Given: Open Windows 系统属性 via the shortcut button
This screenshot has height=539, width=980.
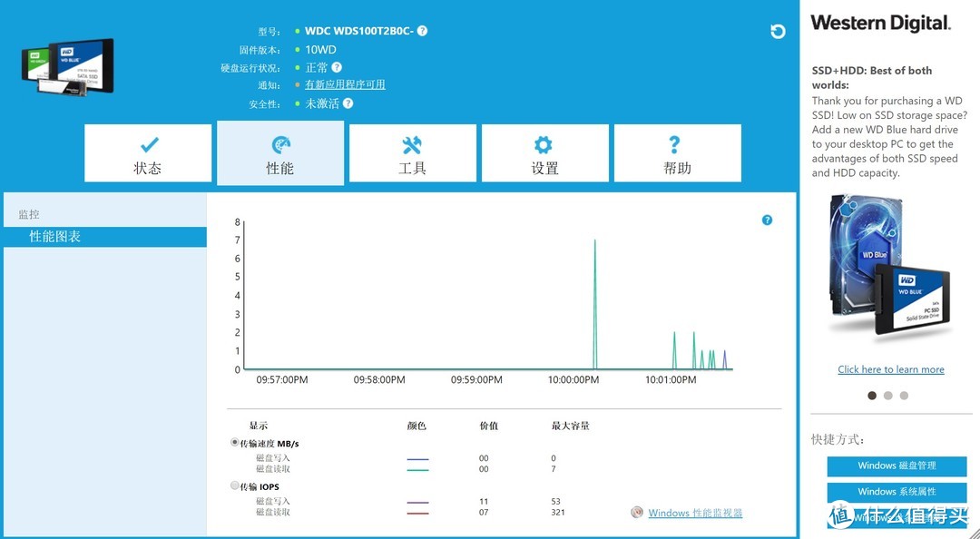Looking at the screenshot, I should coord(896,491).
